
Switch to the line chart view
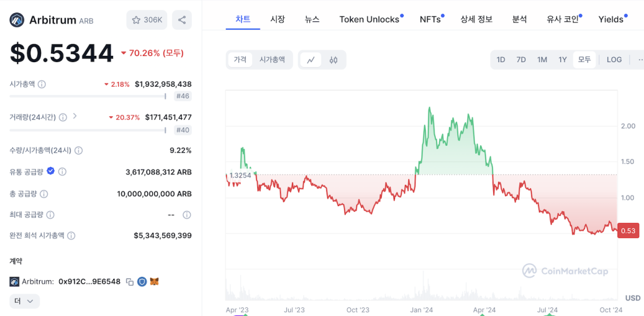pyautogui.click(x=311, y=60)
